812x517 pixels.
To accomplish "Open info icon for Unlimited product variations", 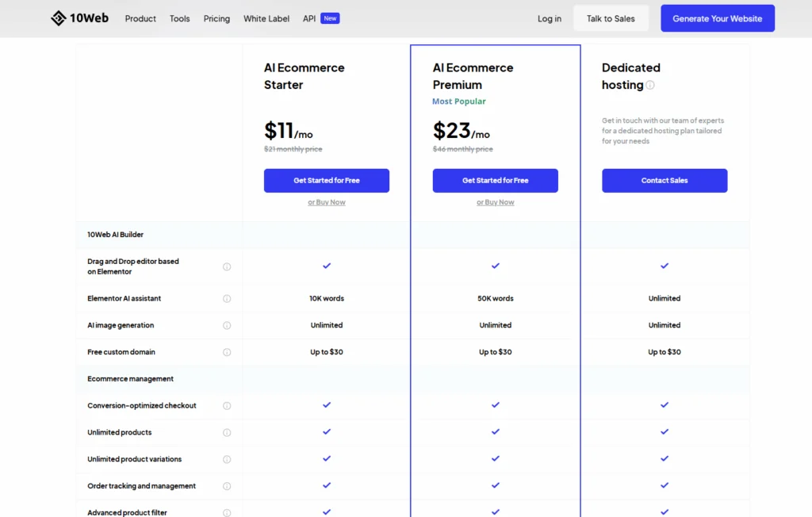I will coord(227,459).
